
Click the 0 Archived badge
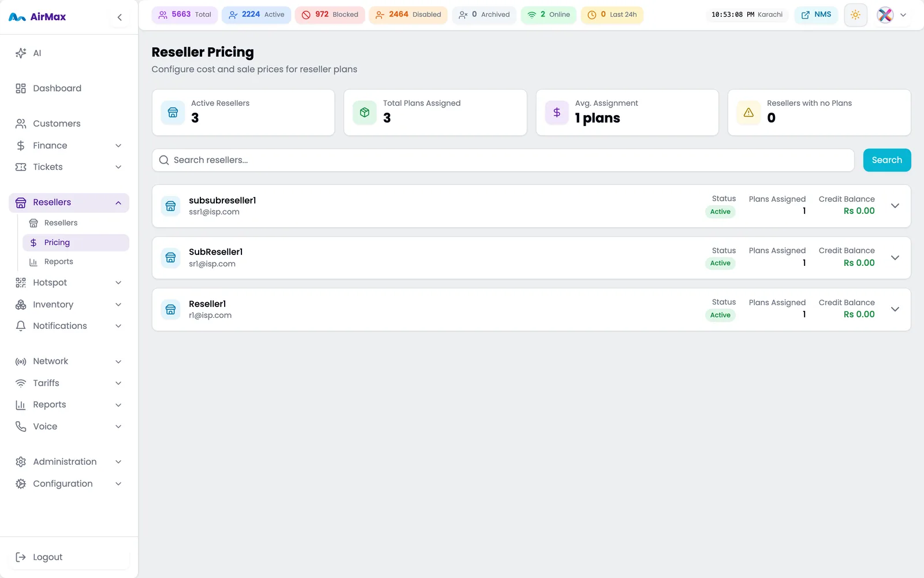484,14
